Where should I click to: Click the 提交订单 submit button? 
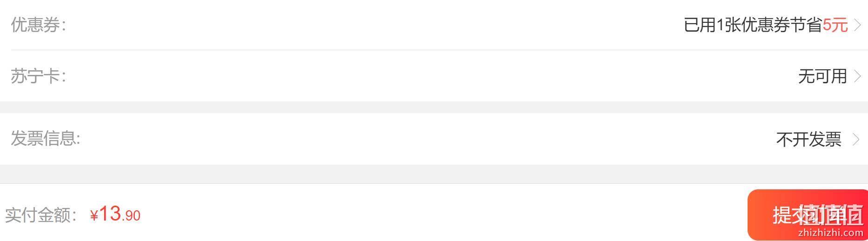(808, 215)
